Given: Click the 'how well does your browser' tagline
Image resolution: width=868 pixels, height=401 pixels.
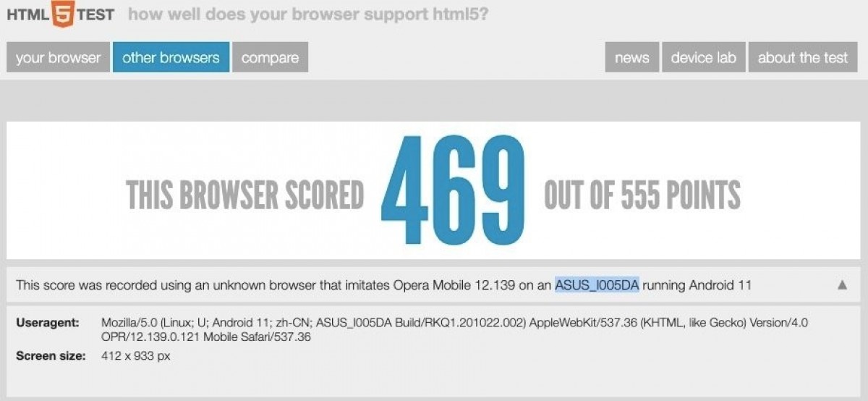Looking at the screenshot, I should tap(307, 14).
